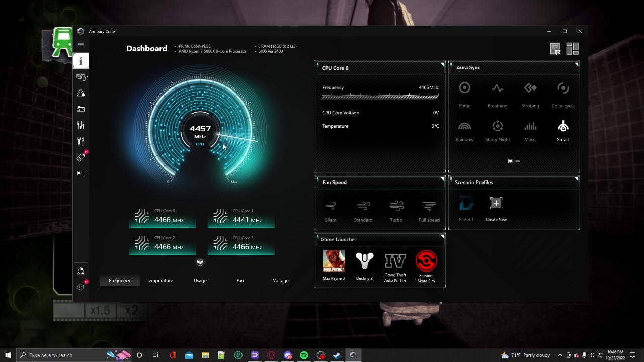The width and height of the screenshot is (644, 362).
Task: Open the Windows notification center
Action: [x=633, y=355]
